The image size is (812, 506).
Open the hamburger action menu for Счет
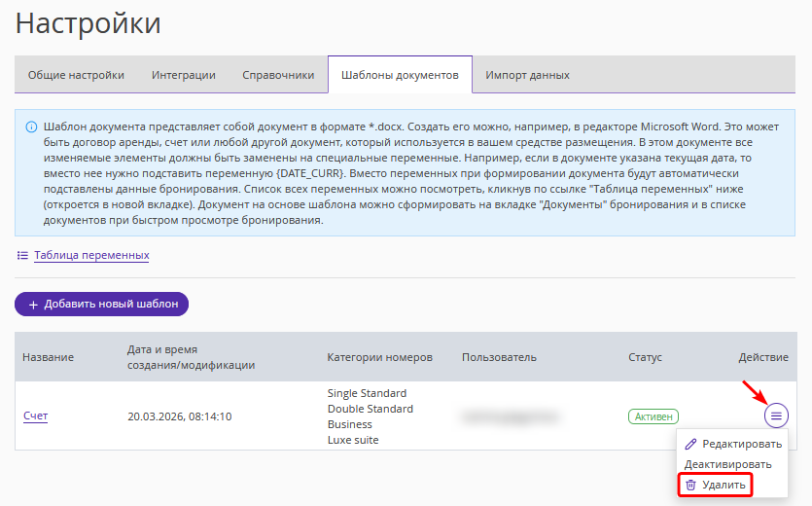click(x=775, y=416)
